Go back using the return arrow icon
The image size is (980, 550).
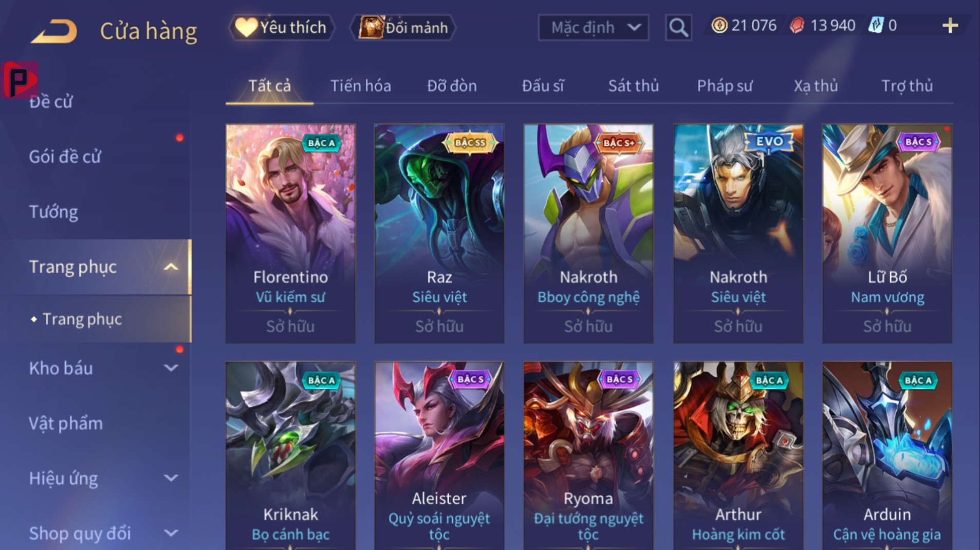click(x=54, y=31)
